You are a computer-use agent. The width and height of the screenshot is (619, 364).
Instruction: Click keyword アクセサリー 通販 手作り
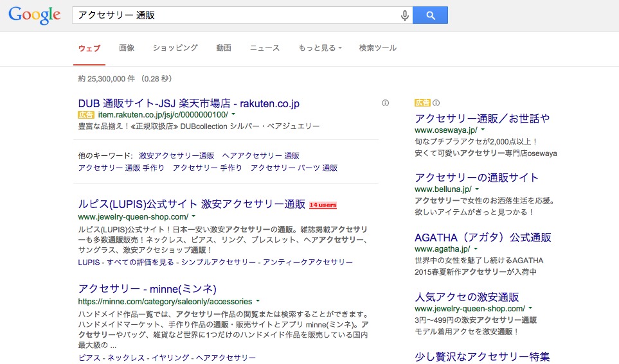pos(121,168)
